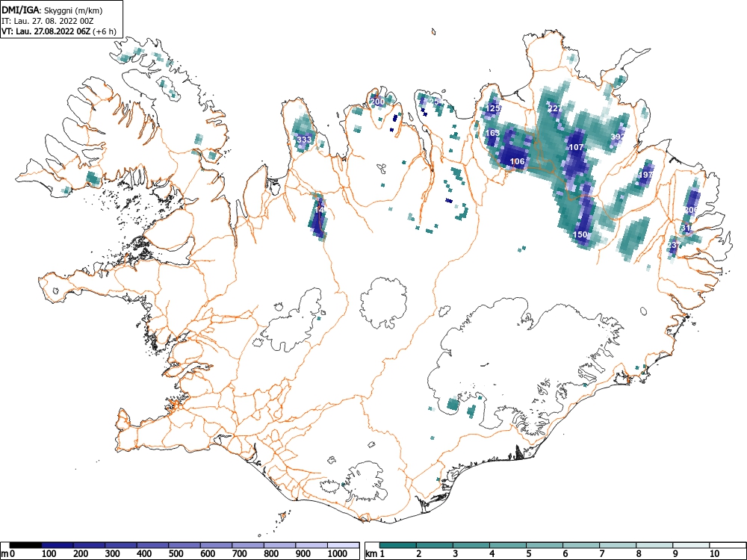Viewport: 747px width, 560px height.
Task: Click the 206 visibility label on the east coast
Action: [x=691, y=210]
